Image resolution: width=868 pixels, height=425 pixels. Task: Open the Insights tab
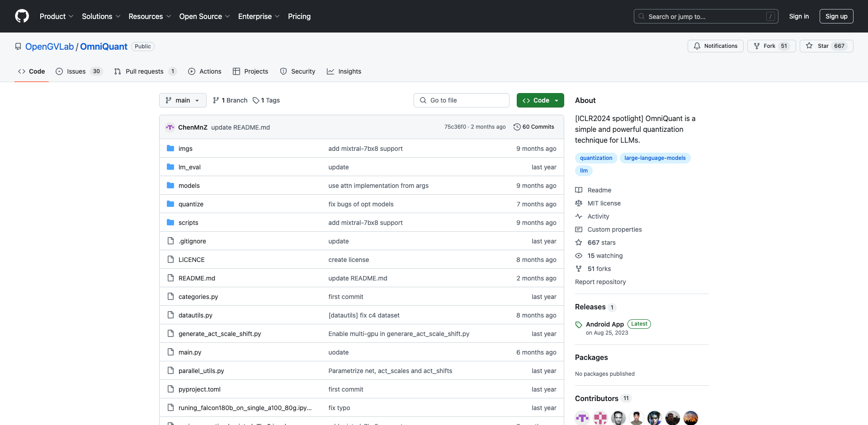point(344,71)
